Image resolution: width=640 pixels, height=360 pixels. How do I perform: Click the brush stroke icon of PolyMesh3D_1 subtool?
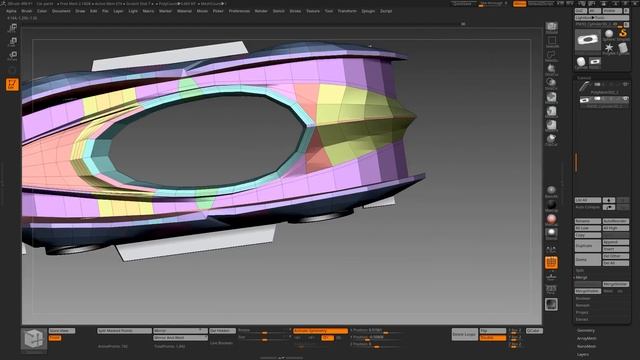point(584,86)
